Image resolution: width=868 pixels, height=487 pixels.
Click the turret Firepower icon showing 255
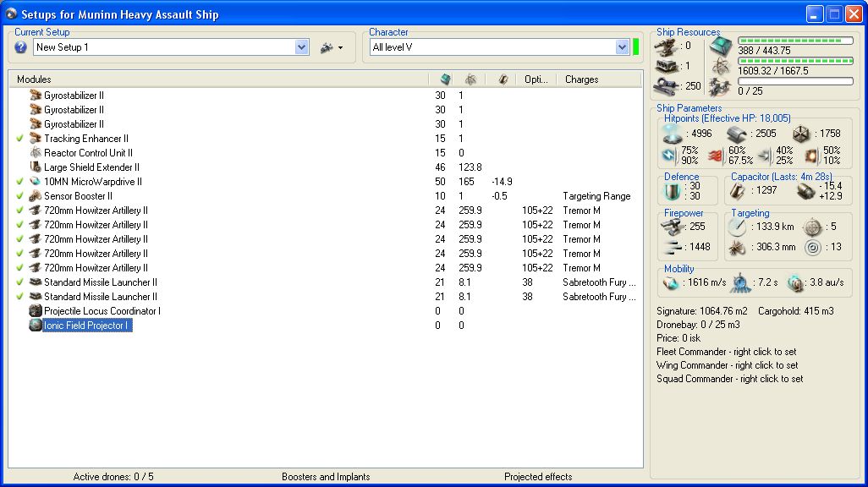tap(672, 227)
